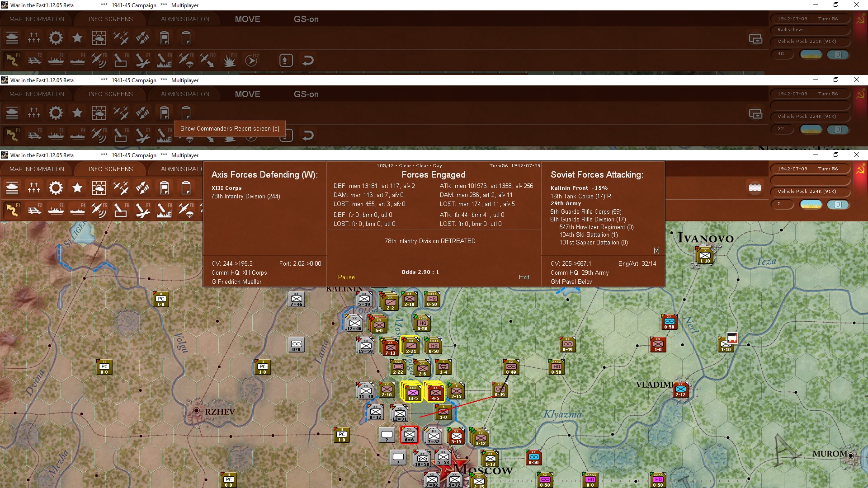Toggle GS-on setting in top window

point(306,19)
